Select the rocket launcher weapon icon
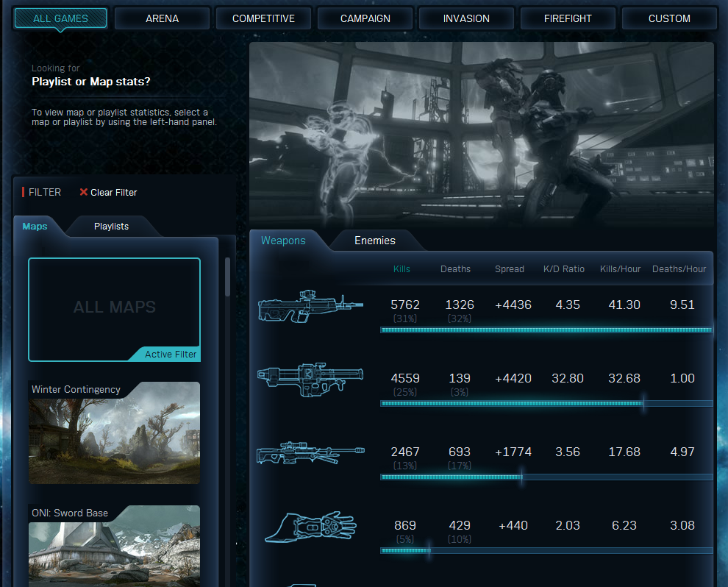This screenshot has width=728, height=587. (310, 380)
